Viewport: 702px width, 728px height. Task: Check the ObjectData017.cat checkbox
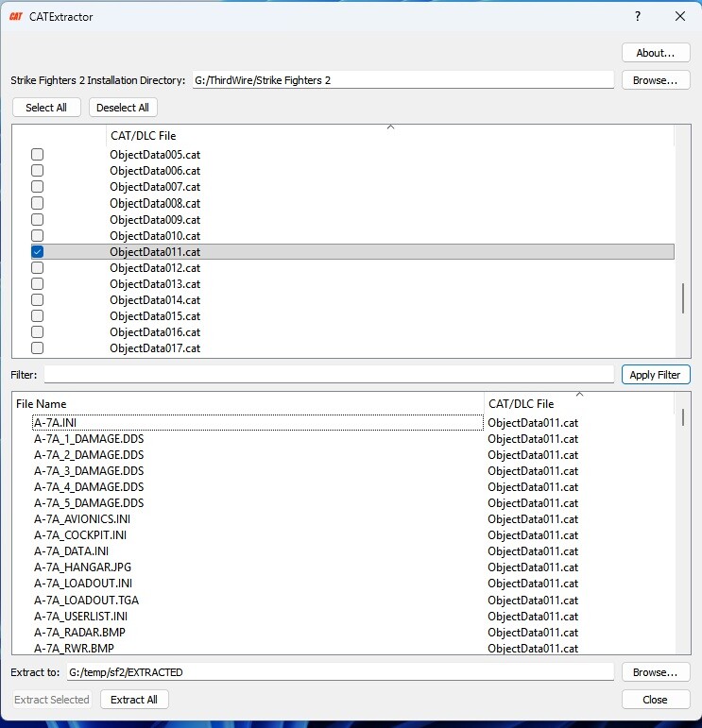37,347
